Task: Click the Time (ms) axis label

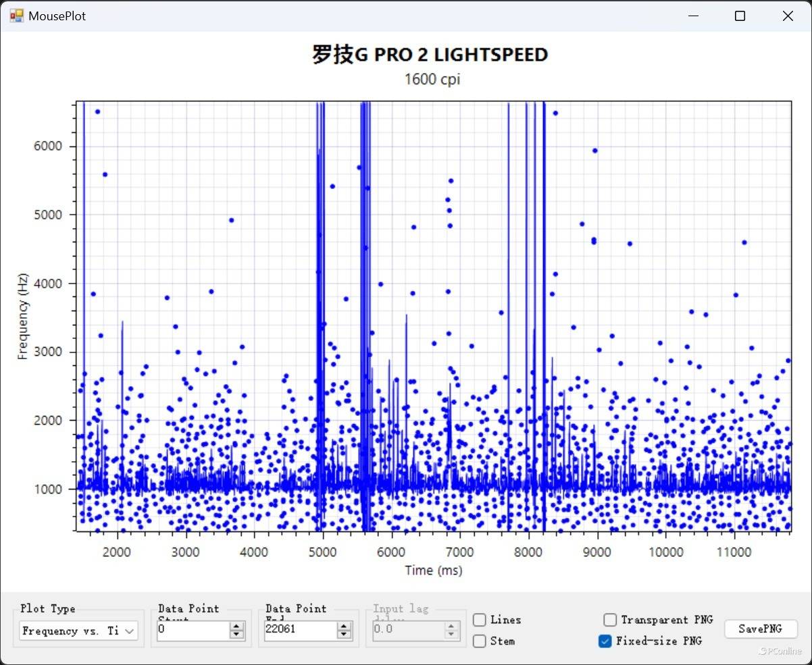Action: pyautogui.click(x=434, y=570)
